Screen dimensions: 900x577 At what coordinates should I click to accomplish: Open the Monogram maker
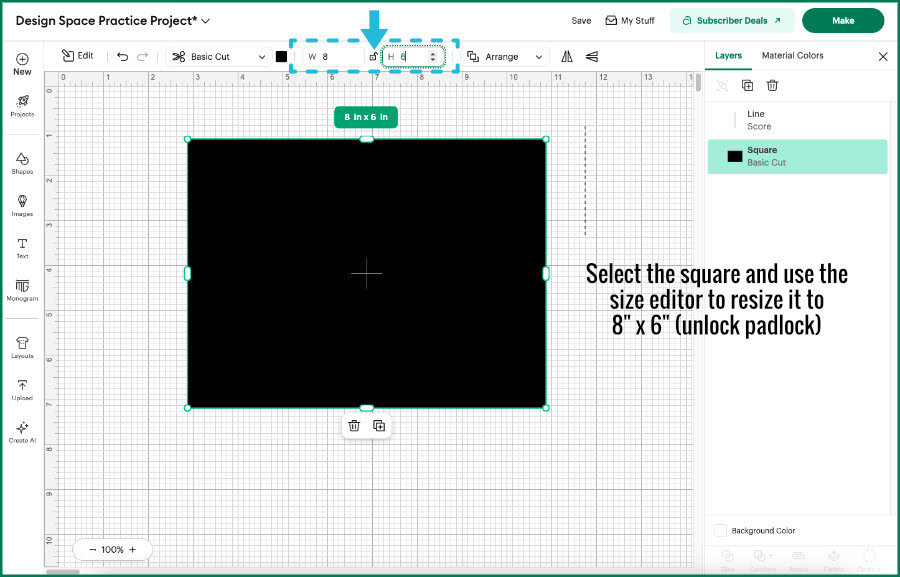tap(22, 291)
